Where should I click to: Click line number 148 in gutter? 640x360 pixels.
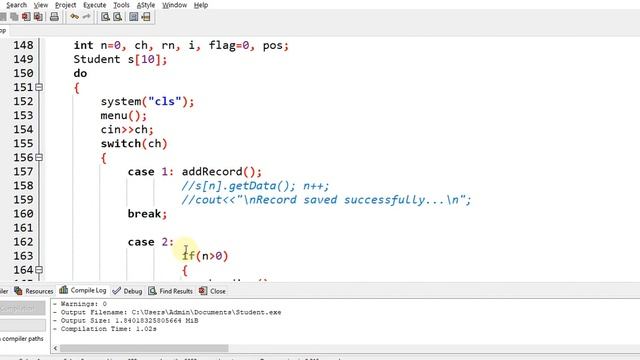[x=23, y=45]
